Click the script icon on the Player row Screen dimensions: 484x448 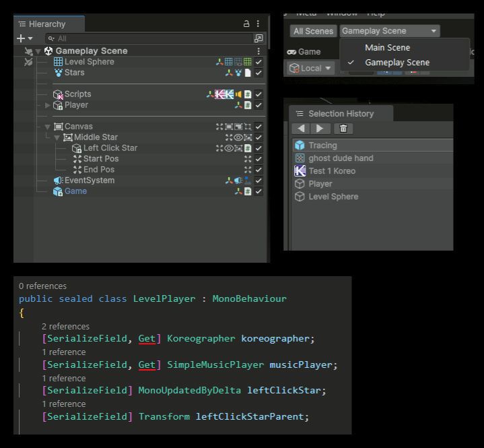pyautogui.click(x=248, y=105)
